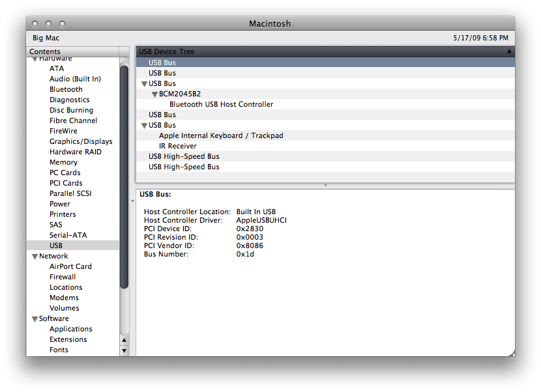
Task: Click the sidebar scroll up arrow
Action: [124, 340]
